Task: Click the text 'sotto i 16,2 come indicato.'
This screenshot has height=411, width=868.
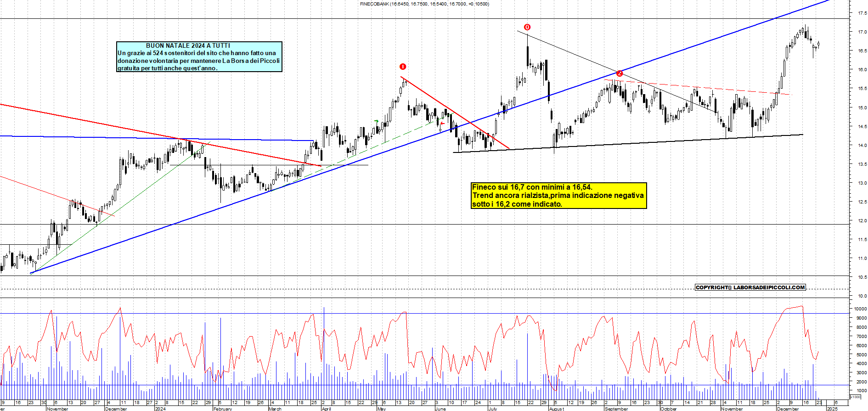Action: coord(517,204)
